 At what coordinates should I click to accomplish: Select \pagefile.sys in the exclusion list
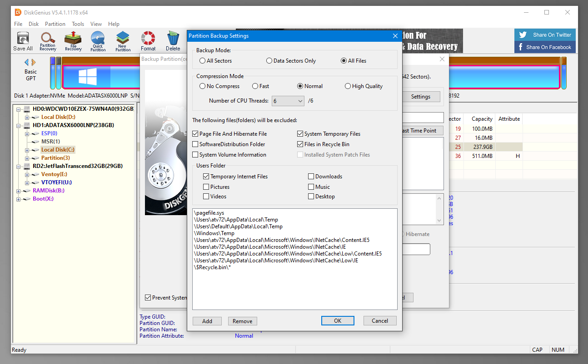(209, 213)
